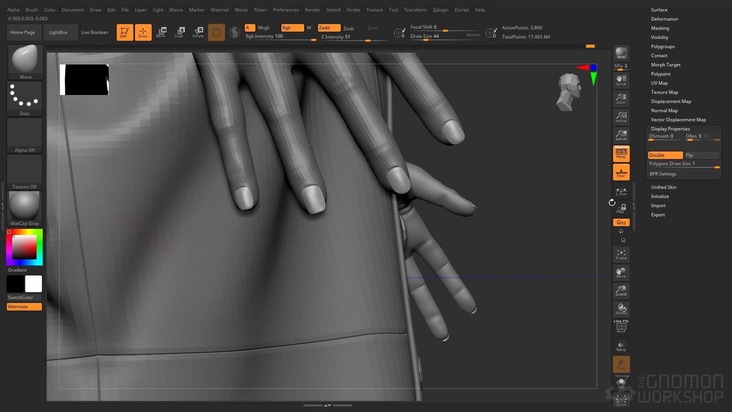Open the Render menu
This screenshot has width=732, height=412.
pos(312,10)
